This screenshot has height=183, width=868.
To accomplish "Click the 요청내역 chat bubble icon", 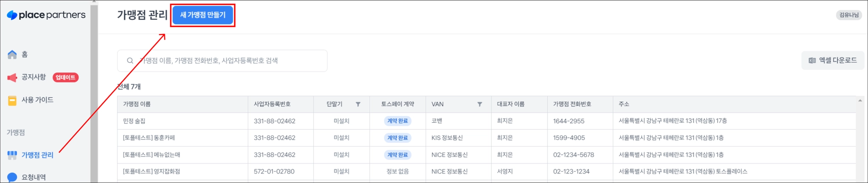I will 12,177.
